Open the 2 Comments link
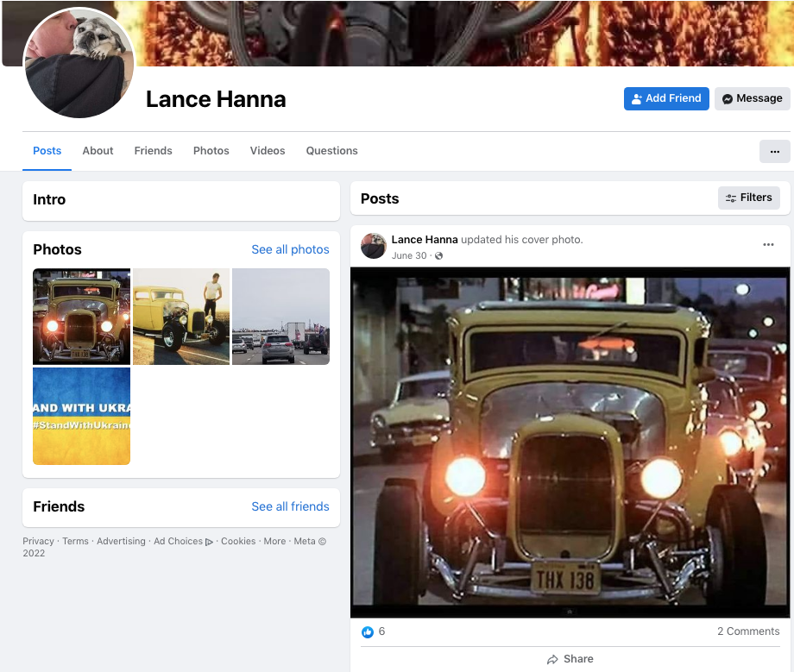Screen dimensions: 794x672 tap(748, 631)
